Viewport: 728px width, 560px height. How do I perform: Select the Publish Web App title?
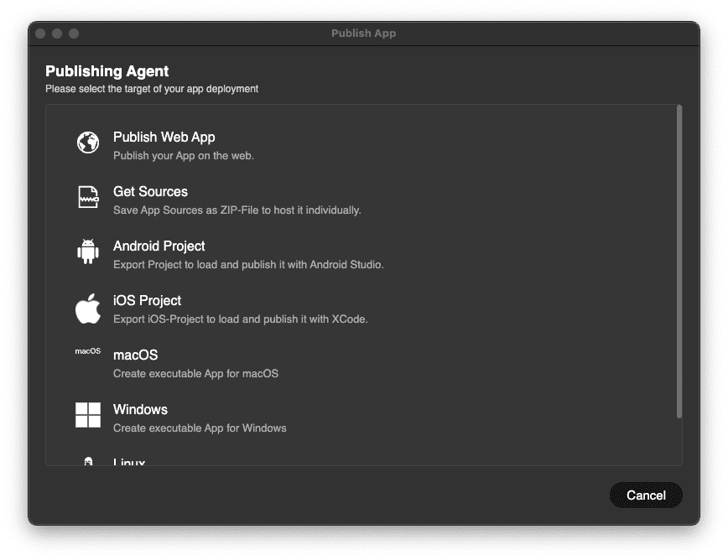[164, 137]
